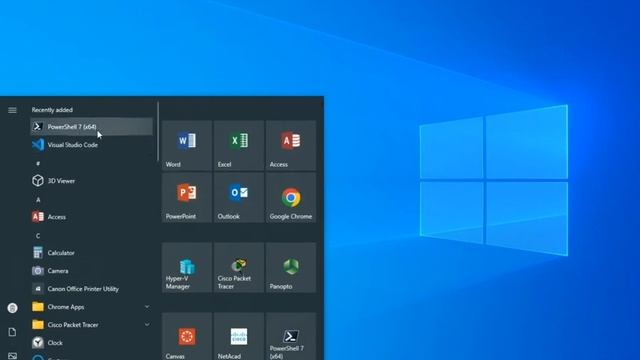Open the NetAcad tile

(x=239, y=337)
